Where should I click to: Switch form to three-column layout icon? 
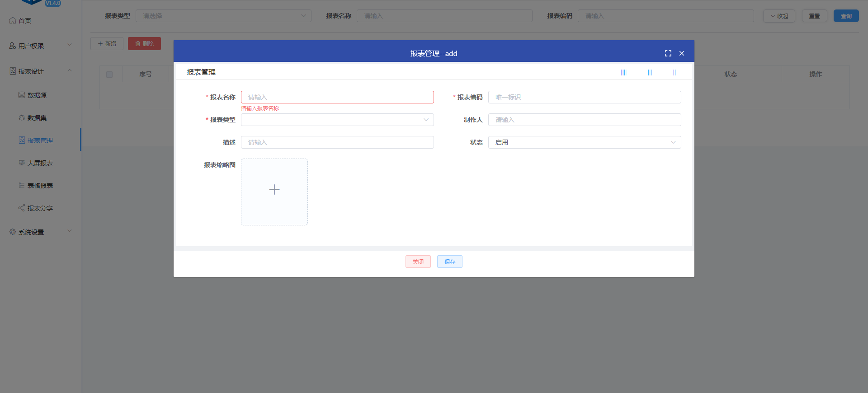[650, 72]
